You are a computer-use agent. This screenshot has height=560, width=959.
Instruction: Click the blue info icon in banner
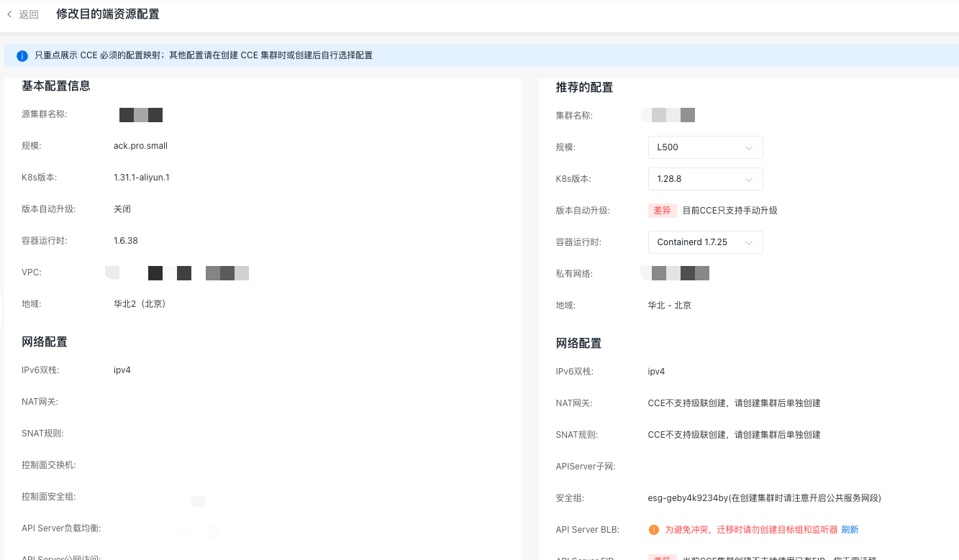[x=22, y=55]
